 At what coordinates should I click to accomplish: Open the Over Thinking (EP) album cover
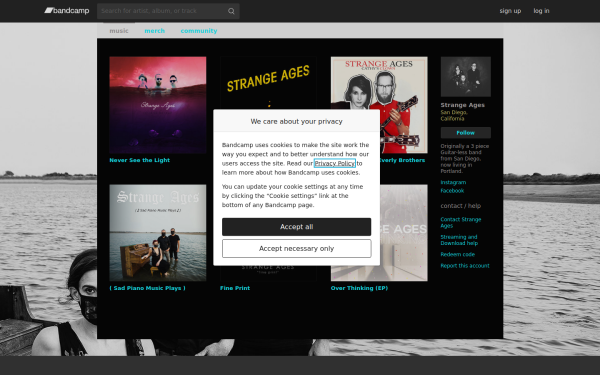[x=404, y=233]
